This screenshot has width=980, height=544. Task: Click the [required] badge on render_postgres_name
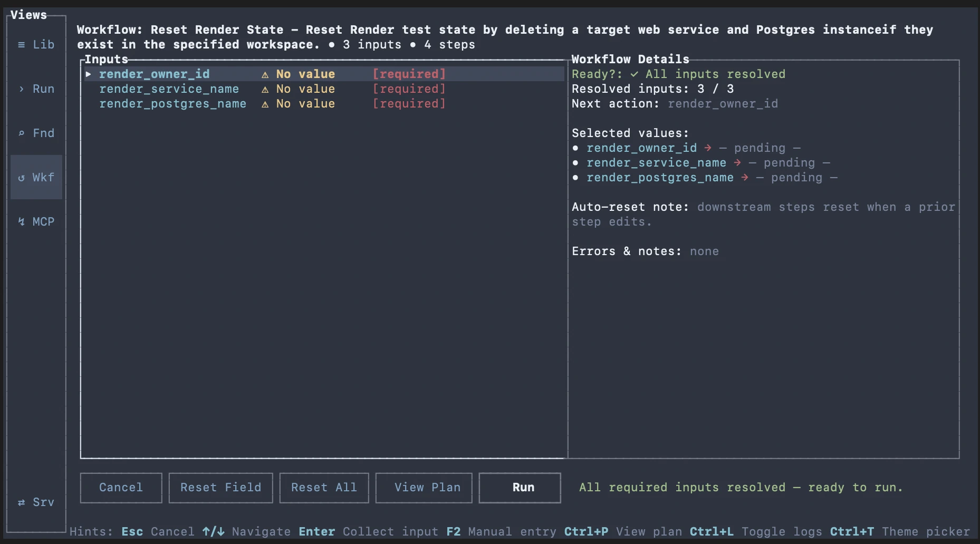(409, 104)
